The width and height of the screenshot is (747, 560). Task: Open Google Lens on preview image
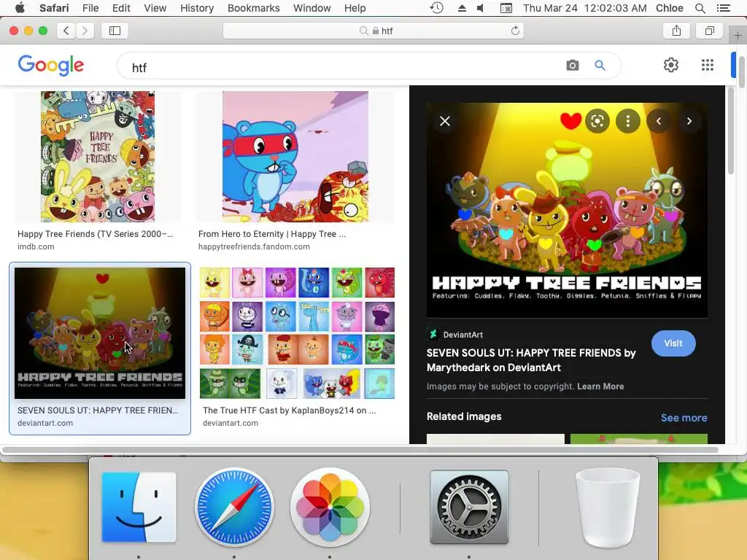click(x=597, y=121)
